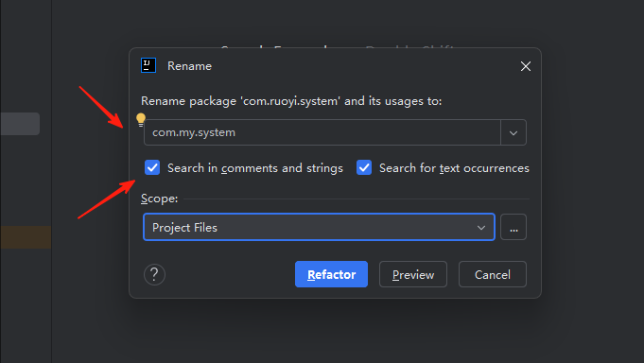Viewport: 644px width, 363px height.
Task: Expand the package name history dropdown arrow
Action: [x=513, y=132]
